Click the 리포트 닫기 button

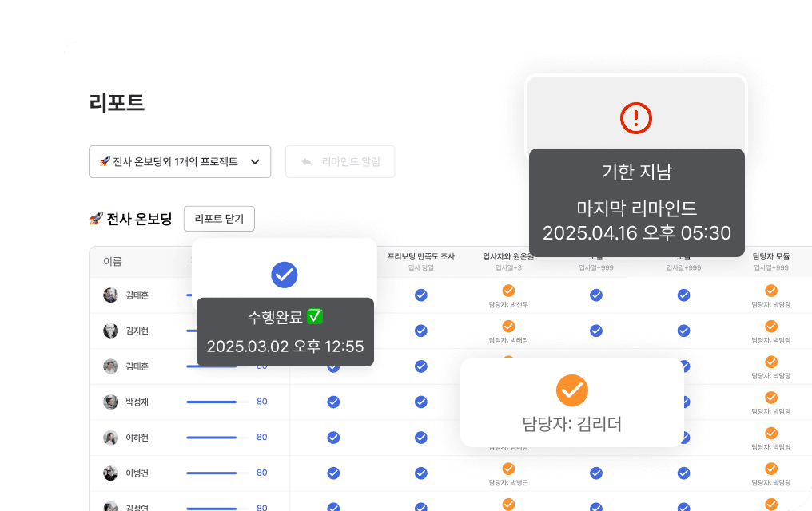[x=219, y=219]
